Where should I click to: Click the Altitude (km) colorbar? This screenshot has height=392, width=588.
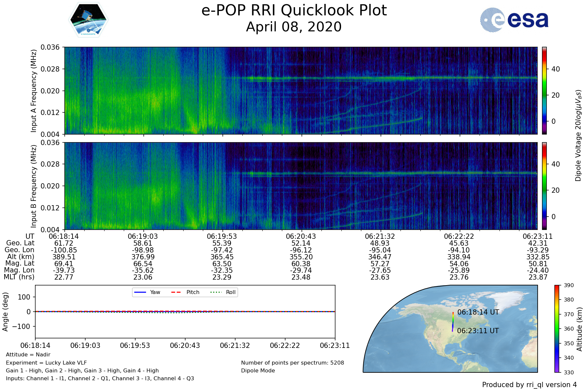[x=557, y=329]
